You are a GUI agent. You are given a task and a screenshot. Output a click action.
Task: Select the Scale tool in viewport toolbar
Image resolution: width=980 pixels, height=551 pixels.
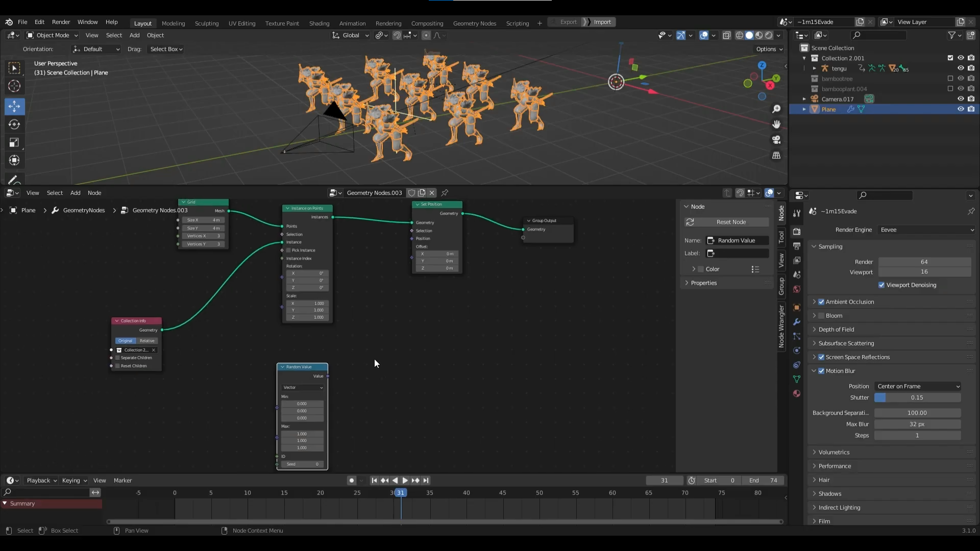(14, 142)
